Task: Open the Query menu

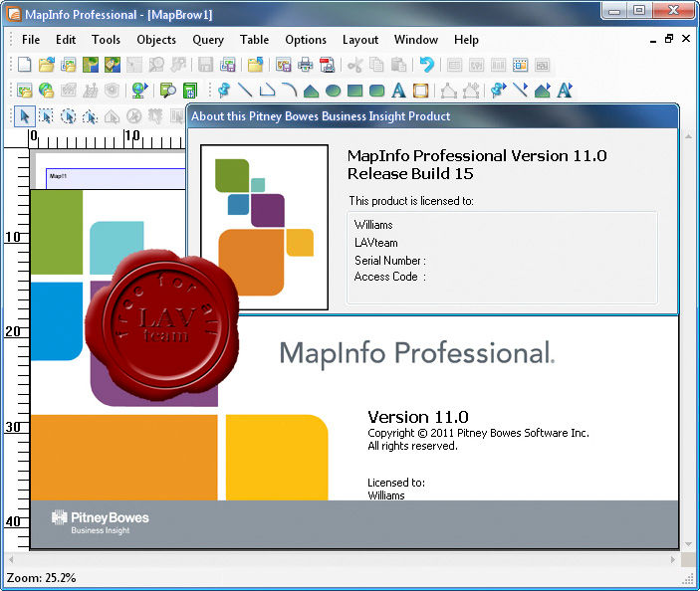Action: coord(208,40)
